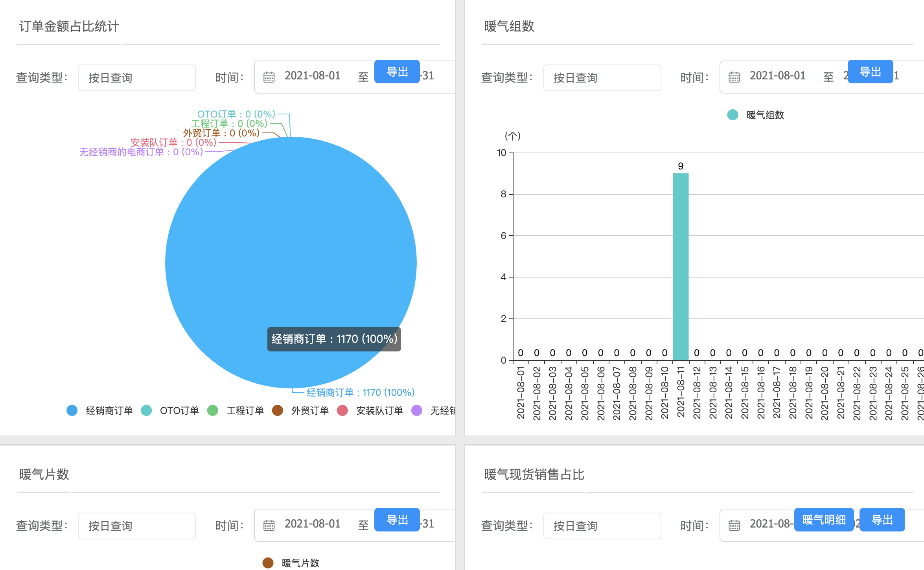Click 外贸订单：0 (0%) pie label
This screenshot has width=924, height=570.
point(221,133)
